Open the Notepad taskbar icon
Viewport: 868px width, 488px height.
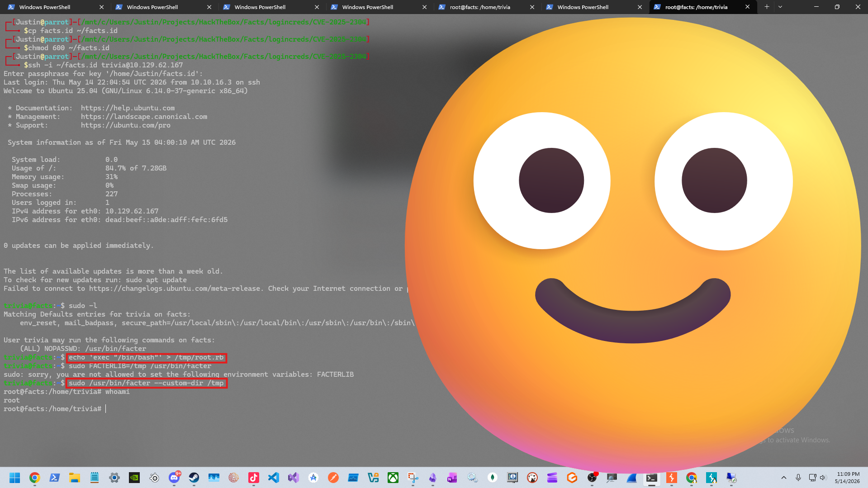[95, 478]
